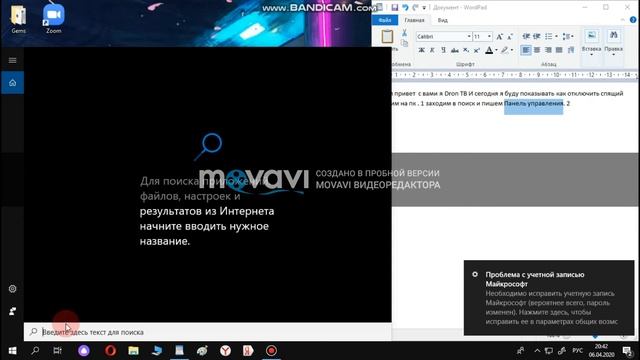Apply the text highlight color
Screen dimensions: 640x360
point(505,50)
